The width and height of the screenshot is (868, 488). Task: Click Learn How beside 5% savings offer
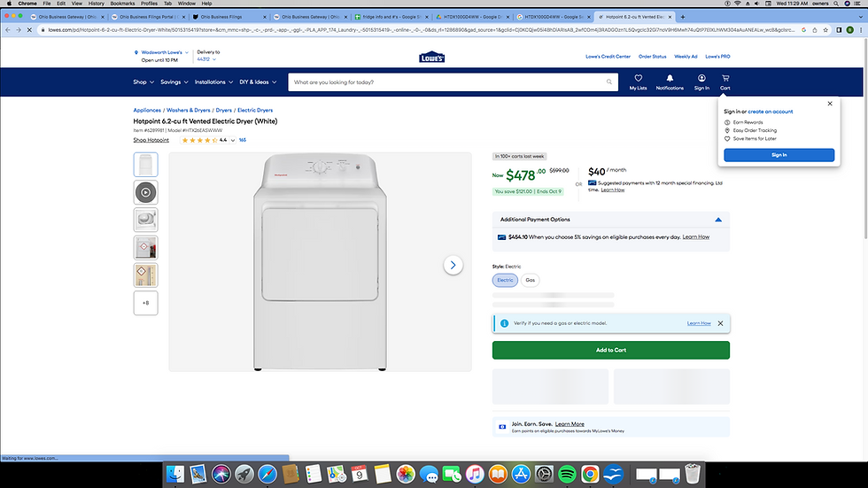click(696, 236)
